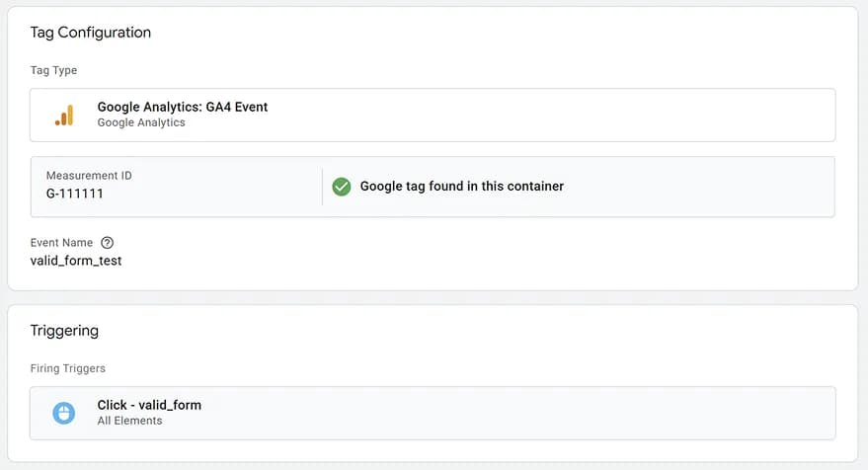Click 'Google tag found in this container' message
Image resolution: width=868 pixels, height=470 pixels.
pyautogui.click(x=461, y=186)
